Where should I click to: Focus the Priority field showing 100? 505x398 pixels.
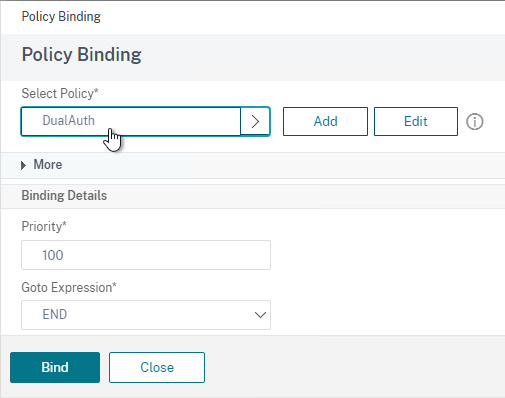point(146,255)
